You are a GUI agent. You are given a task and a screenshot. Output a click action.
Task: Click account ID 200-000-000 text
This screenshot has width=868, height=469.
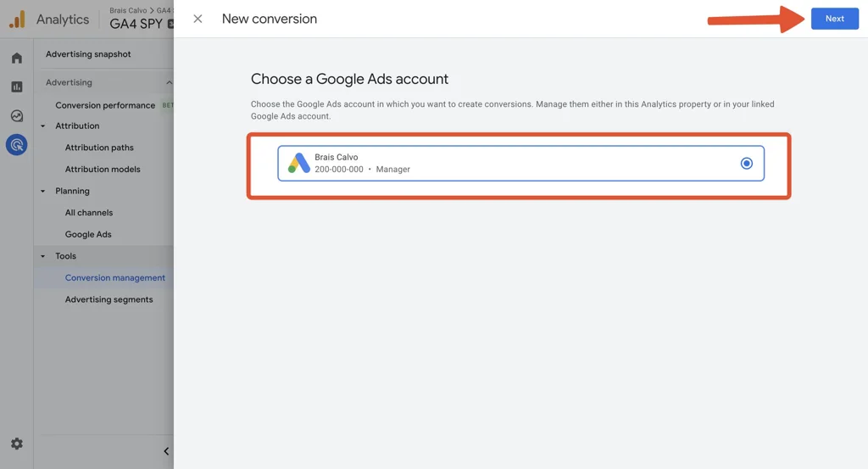339,170
